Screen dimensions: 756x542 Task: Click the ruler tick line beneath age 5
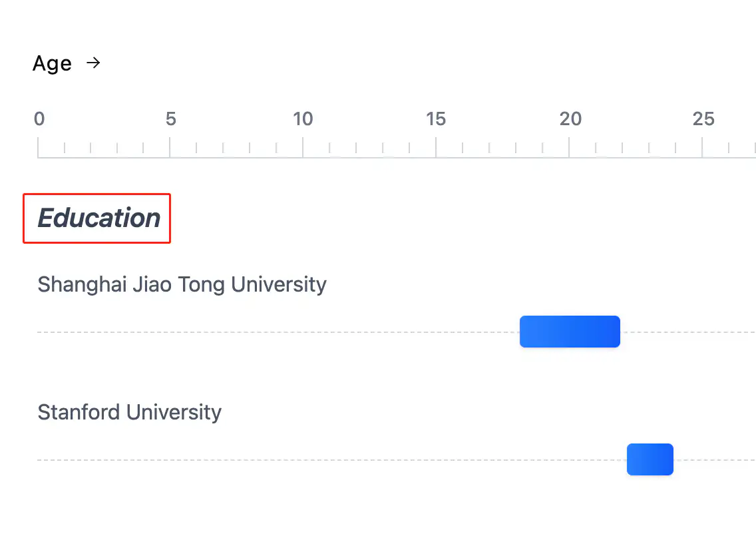pos(170,147)
